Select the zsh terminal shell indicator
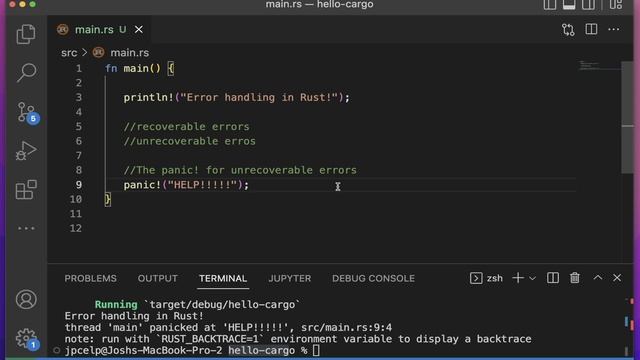 [x=486, y=278]
